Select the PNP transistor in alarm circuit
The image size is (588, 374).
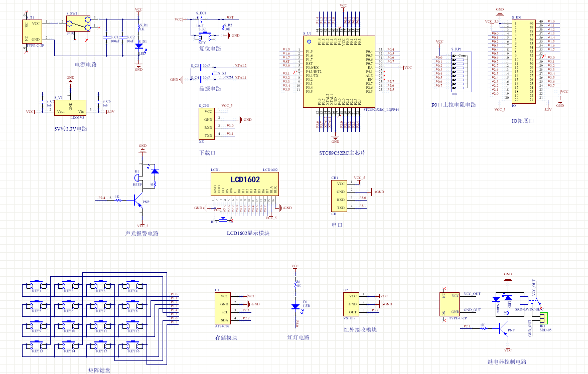tap(138, 200)
